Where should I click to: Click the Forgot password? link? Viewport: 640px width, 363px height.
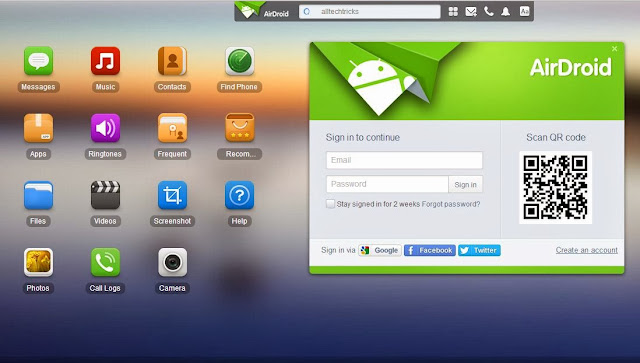point(451,204)
